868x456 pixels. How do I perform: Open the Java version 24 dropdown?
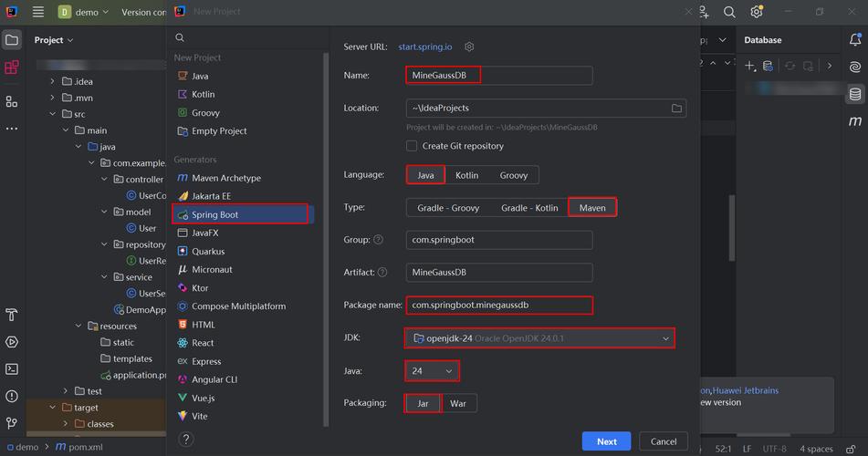[432, 371]
